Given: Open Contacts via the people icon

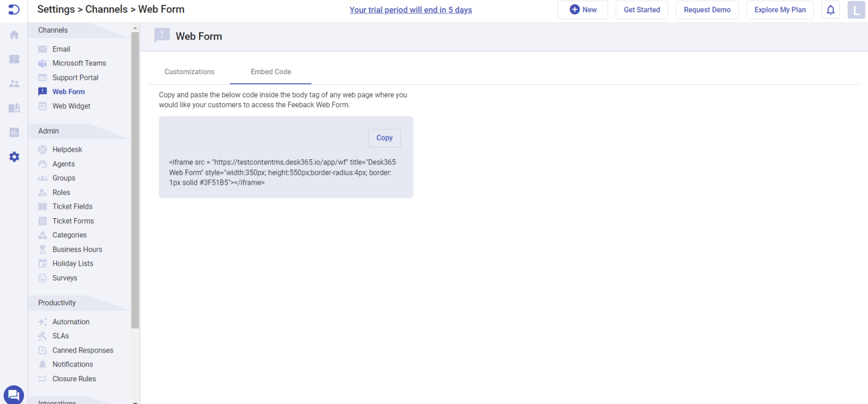Looking at the screenshot, I should (x=13, y=83).
